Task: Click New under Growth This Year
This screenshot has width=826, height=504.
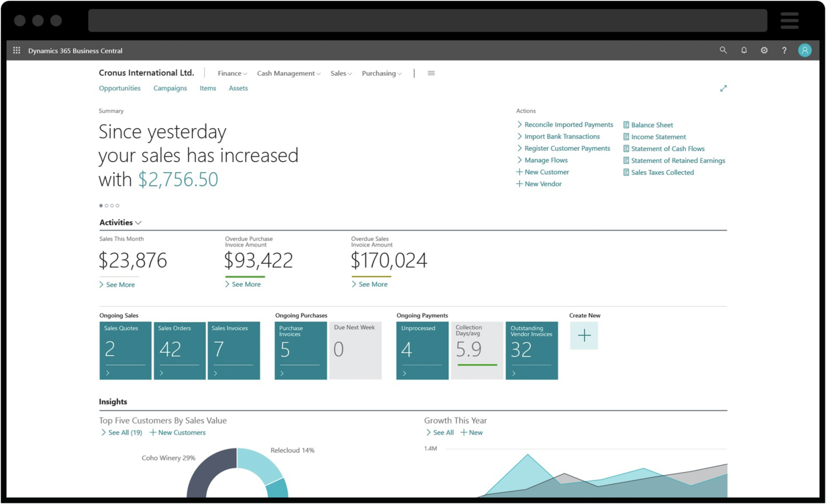Action: tap(471, 432)
